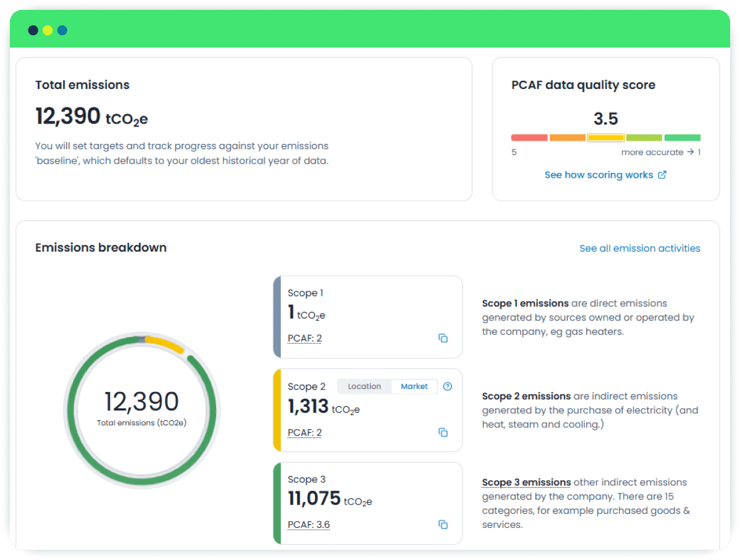Click 'more accurate' scale label
The height and width of the screenshot is (560, 740).
click(x=652, y=153)
